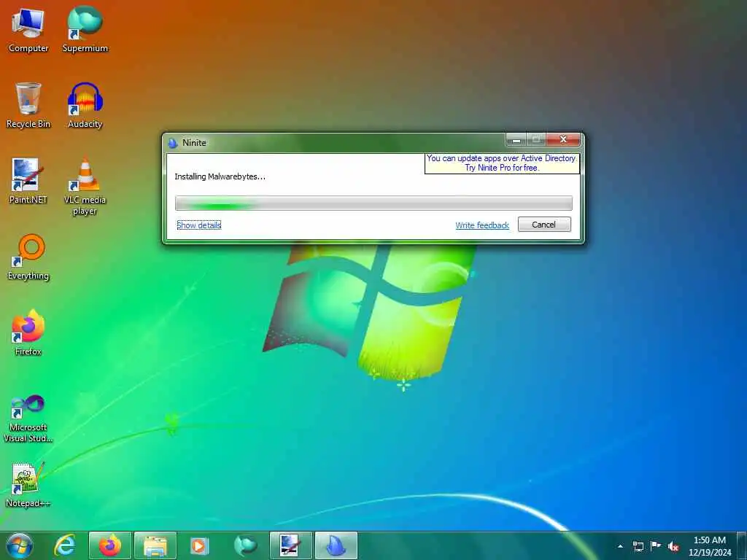Open the Windows Start menu

click(x=20, y=545)
